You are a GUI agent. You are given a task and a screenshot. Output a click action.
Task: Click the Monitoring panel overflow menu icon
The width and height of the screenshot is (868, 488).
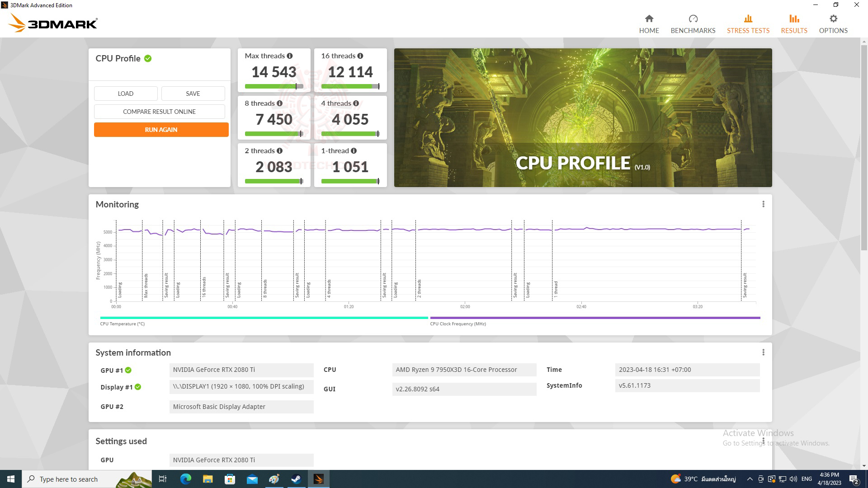(x=764, y=204)
